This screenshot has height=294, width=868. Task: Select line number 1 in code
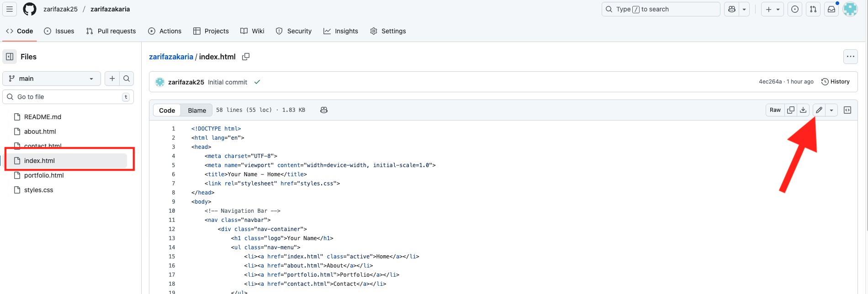173,129
